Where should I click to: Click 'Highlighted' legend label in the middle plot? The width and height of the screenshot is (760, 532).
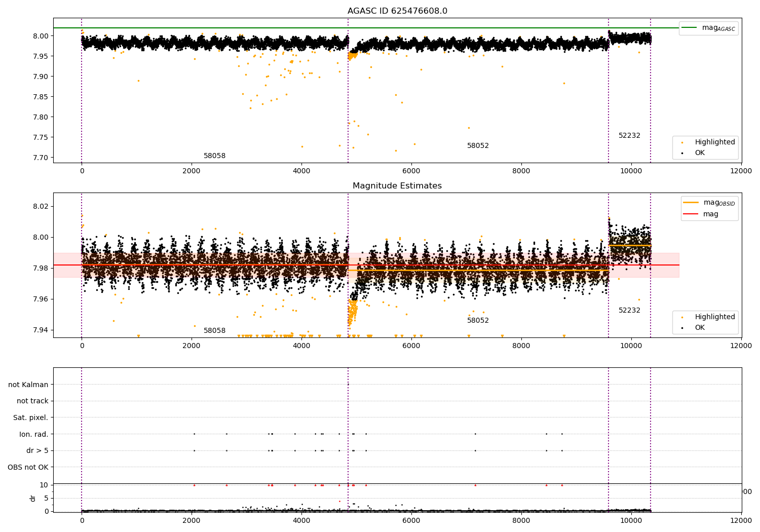(x=714, y=317)
